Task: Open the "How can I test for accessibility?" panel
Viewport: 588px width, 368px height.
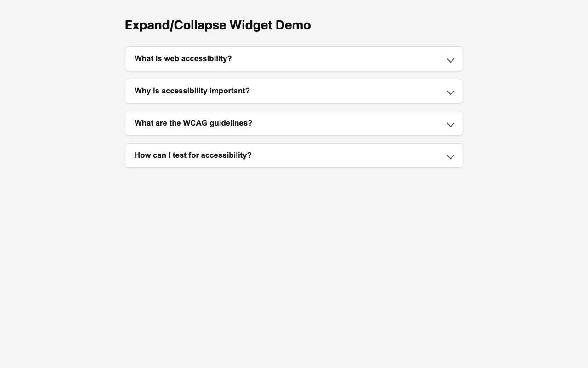Action: [x=294, y=155]
